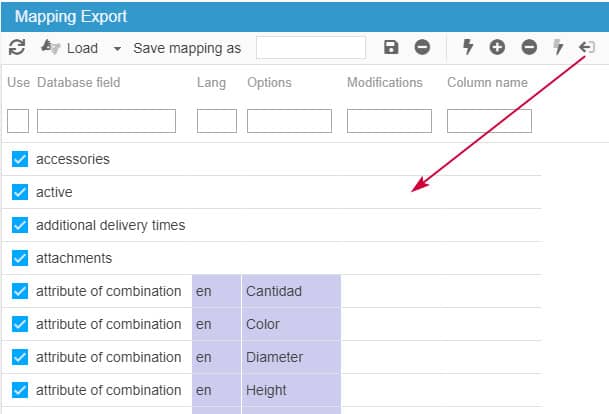Select the additional delivery times row
Image resolution: width=609 pixels, height=414 pixels.
click(x=110, y=225)
